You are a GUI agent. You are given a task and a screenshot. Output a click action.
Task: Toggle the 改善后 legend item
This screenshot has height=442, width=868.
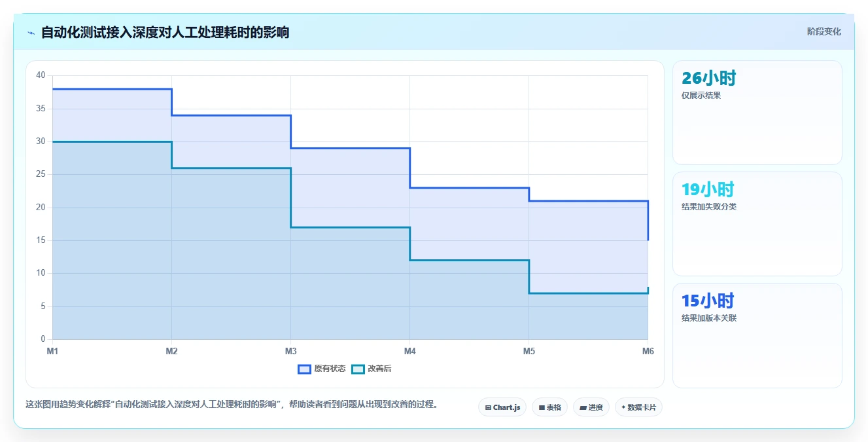pos(372,369)
